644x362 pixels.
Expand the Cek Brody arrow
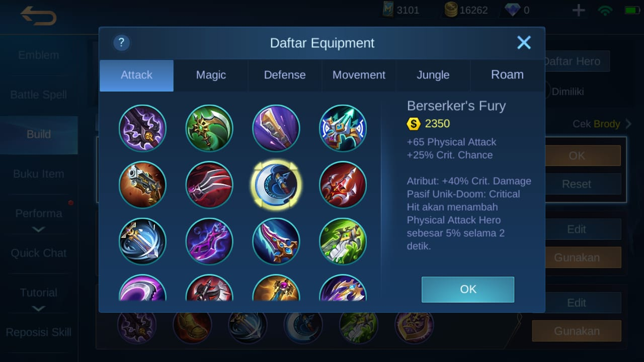[628, 124]
